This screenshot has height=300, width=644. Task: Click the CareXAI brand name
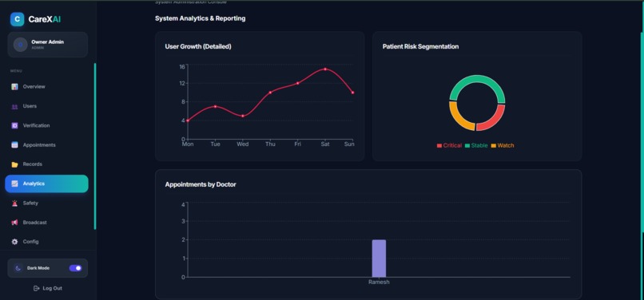45,19
